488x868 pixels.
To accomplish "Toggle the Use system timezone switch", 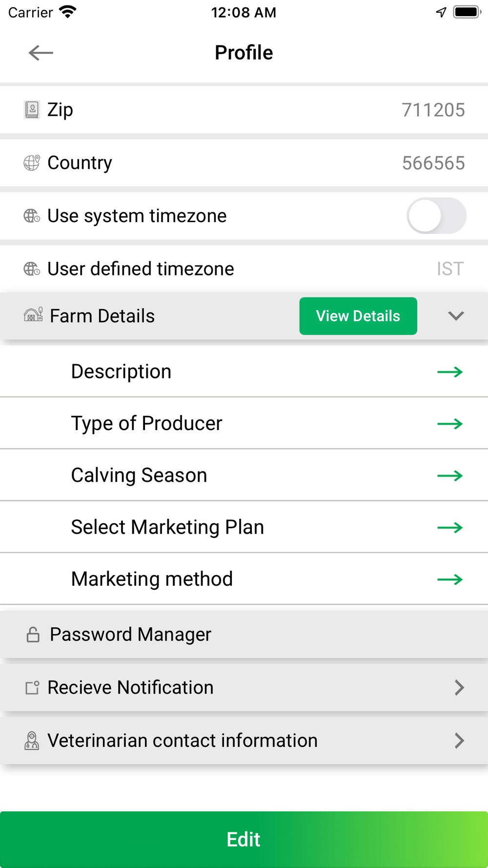I will pos(436,216).
